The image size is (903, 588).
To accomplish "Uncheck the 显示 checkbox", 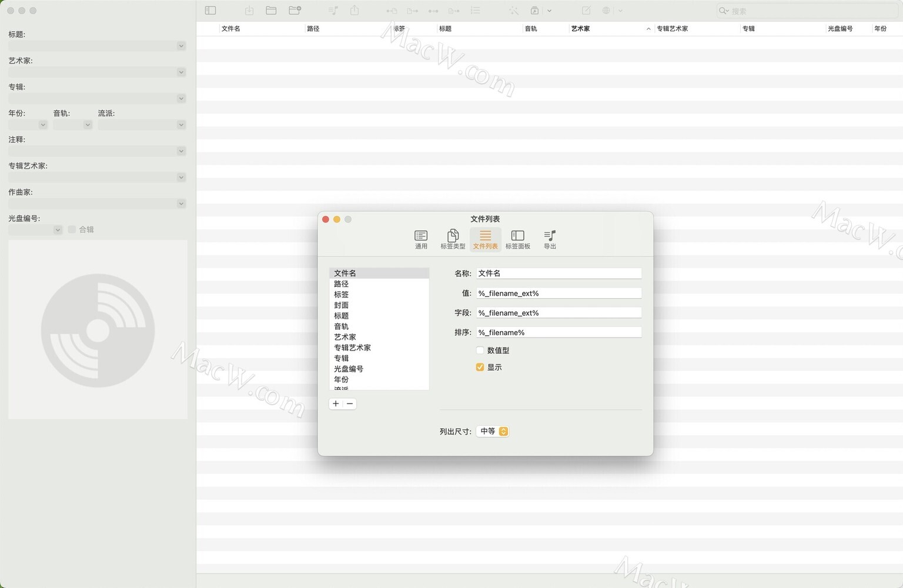I will click(x=480, y=367).
